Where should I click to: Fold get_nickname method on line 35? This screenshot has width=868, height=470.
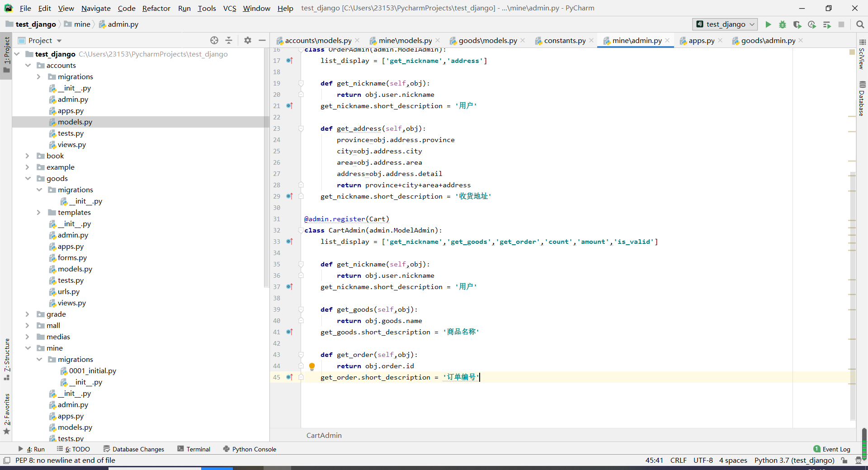pyautogui.click(x=301, y=264)
